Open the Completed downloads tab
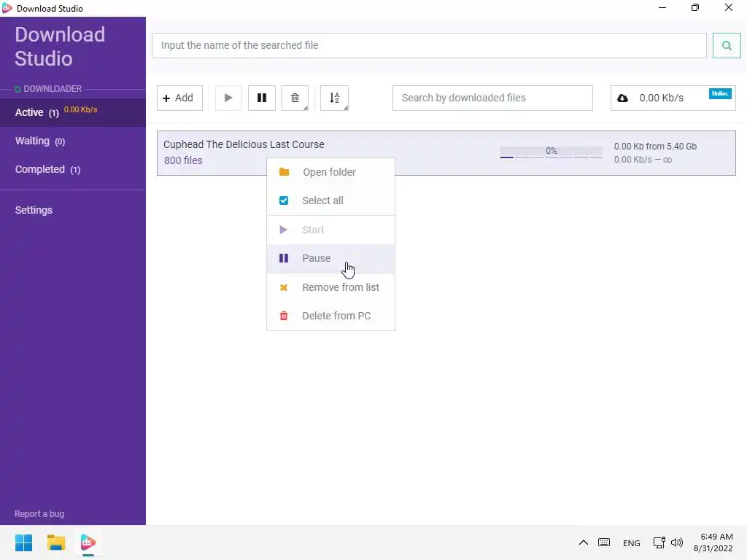This screenshot has width=747, height=560. (x=73, y=169)
